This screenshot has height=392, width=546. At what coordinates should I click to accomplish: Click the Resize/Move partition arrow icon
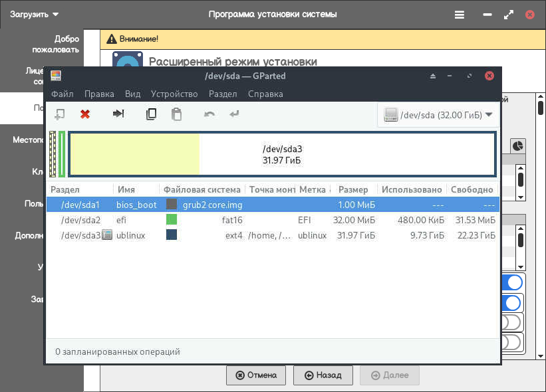pyautogui.click(x=118, y=114)
